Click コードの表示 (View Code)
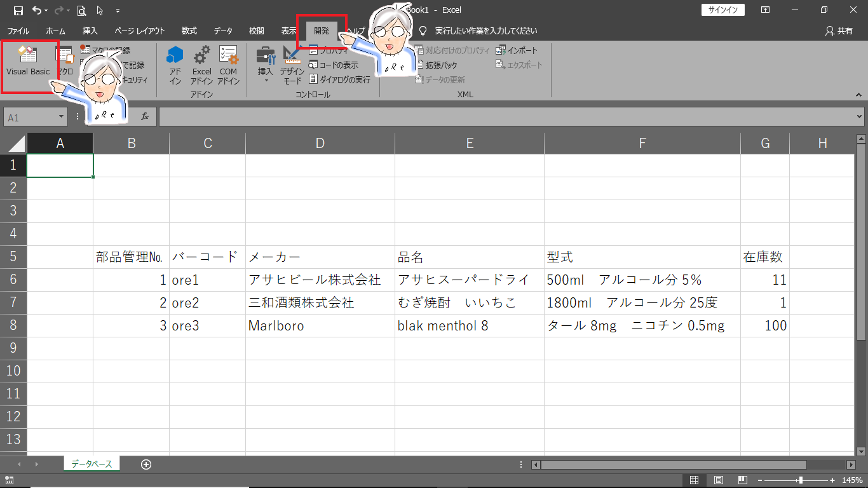Image resolution: width=868 pixels, height=488 pixels. pyautogui.click(x=334, y=65)
